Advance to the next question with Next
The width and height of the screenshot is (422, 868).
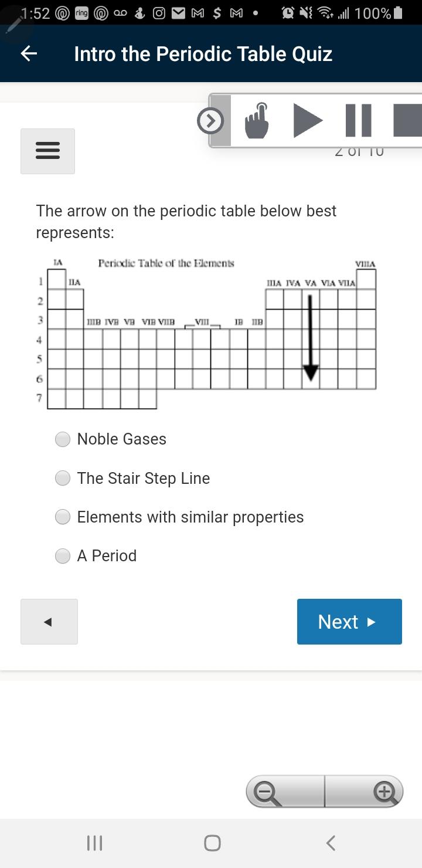point(349,622)
